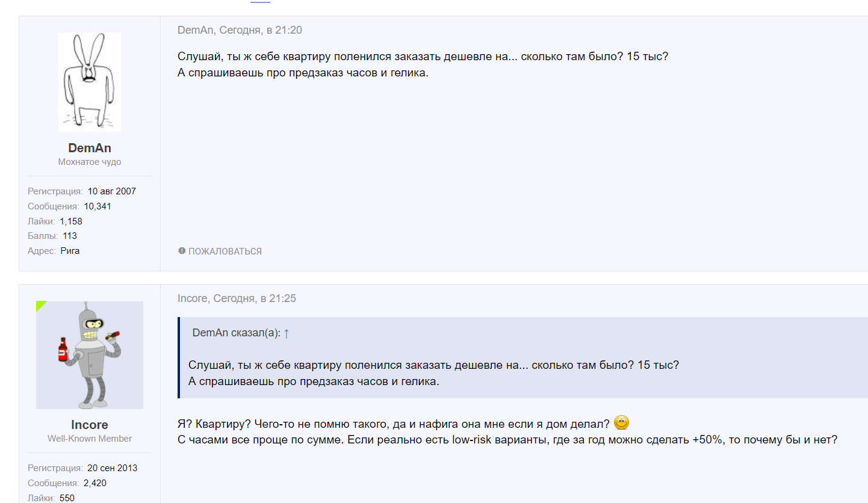Image resolution: width=868 pixels, height=503 pixels.
Task: Click the quoted text block from DemAn
Action: click(434, 373)
